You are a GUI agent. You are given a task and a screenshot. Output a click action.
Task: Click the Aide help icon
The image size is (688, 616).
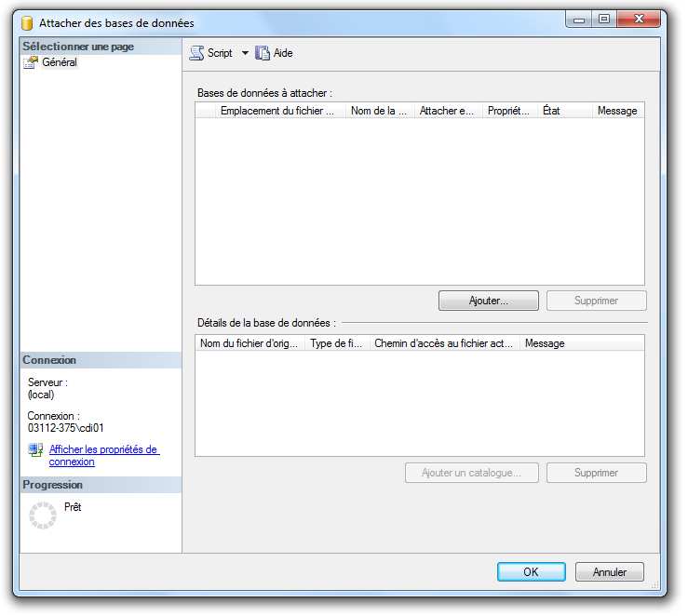(263, 53)
